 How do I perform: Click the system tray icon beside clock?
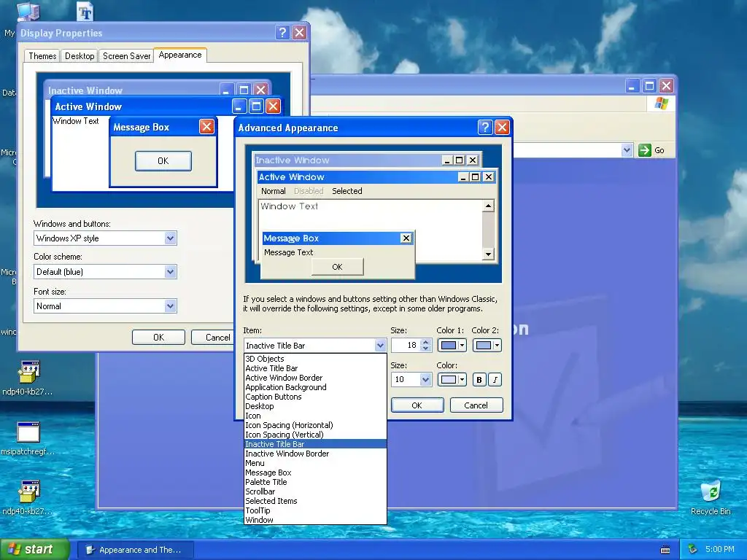(693, 550)
